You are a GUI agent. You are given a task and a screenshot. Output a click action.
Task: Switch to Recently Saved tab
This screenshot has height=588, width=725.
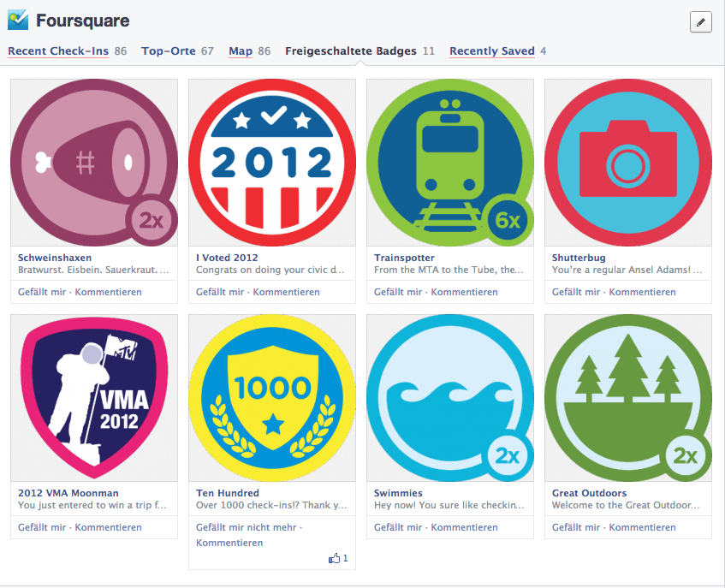tap(492, 50)
